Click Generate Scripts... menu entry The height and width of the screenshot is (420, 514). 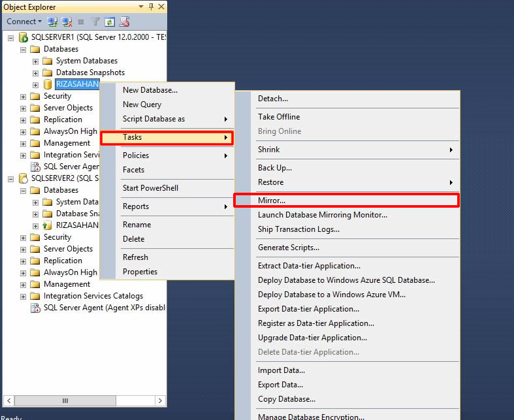pyautogui.click(x=288, y=248)
